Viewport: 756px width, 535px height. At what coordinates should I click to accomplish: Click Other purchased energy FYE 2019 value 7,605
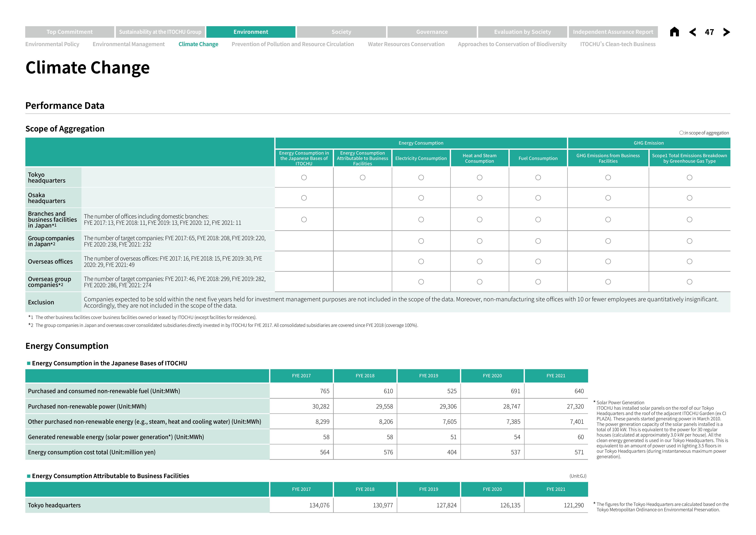[x=449, y=422]
